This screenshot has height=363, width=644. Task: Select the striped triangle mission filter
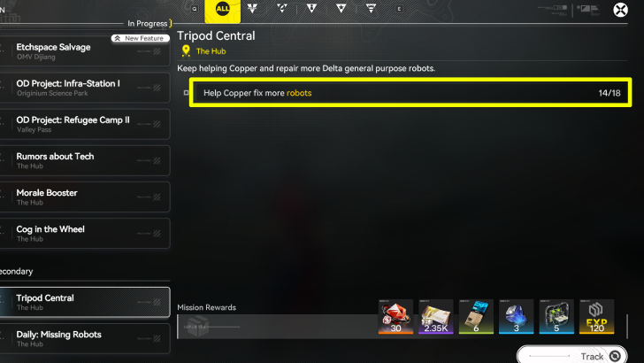(371, 8)
